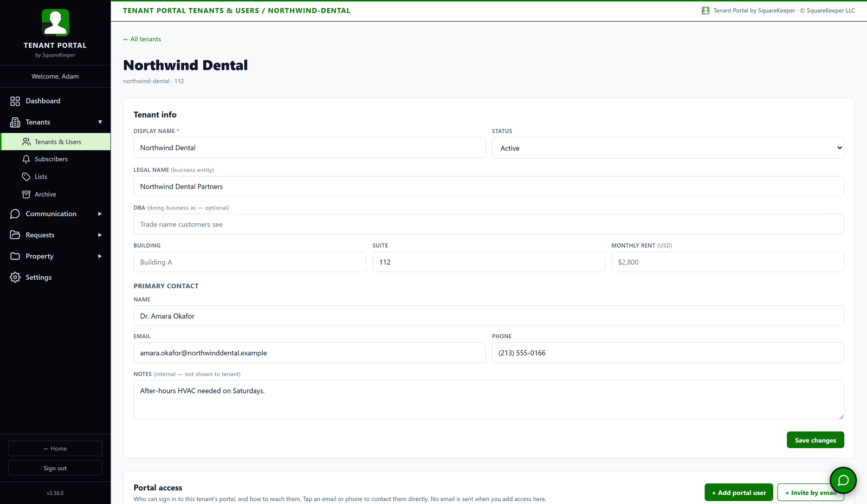Image resolution: width=867 pixels, height=504 pixels.
Task: Open the Archive menu item
Action: (55, 195)
